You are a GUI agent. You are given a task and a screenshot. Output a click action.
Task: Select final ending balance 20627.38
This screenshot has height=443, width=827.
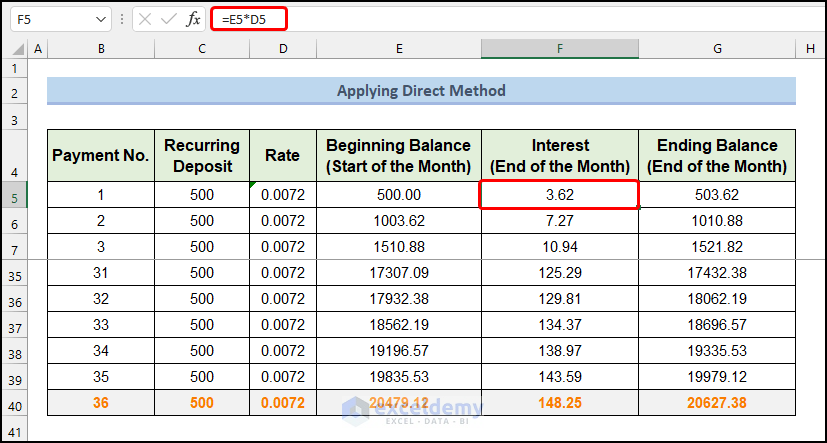[x=717, y=402]
